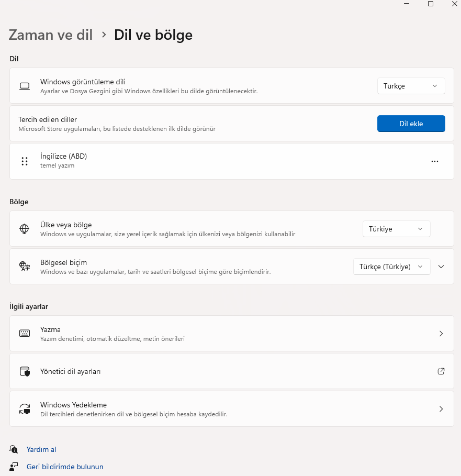
Task: Click the Bölgesel biçim language icon
Action: [x=25, y=267]
